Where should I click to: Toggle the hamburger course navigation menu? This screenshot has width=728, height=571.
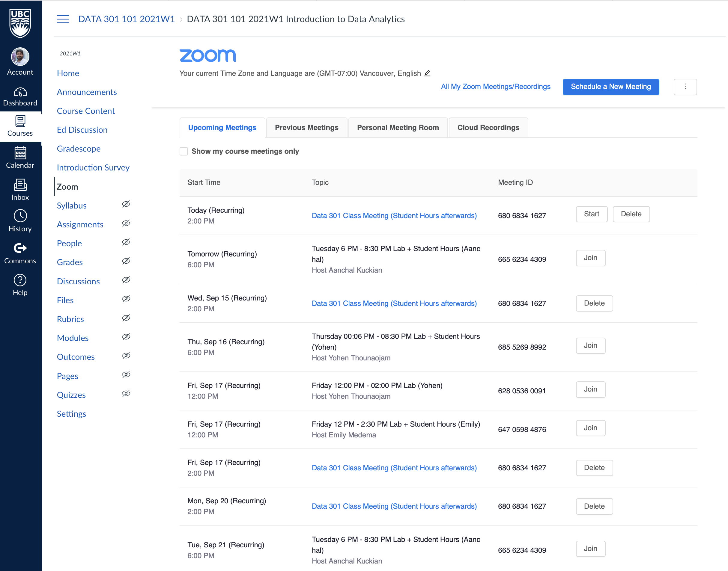tap(63, 19)
